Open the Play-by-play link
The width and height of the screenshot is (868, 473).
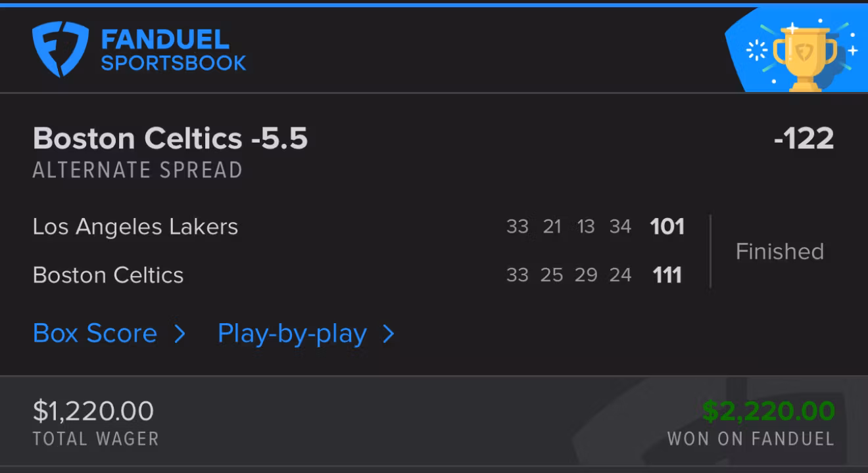(292, 334)
